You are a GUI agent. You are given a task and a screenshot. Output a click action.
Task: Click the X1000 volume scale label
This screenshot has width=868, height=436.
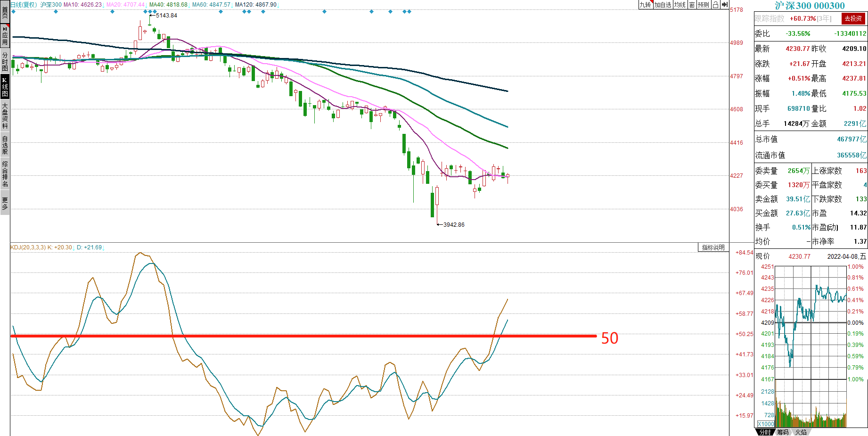coord(766,424)
